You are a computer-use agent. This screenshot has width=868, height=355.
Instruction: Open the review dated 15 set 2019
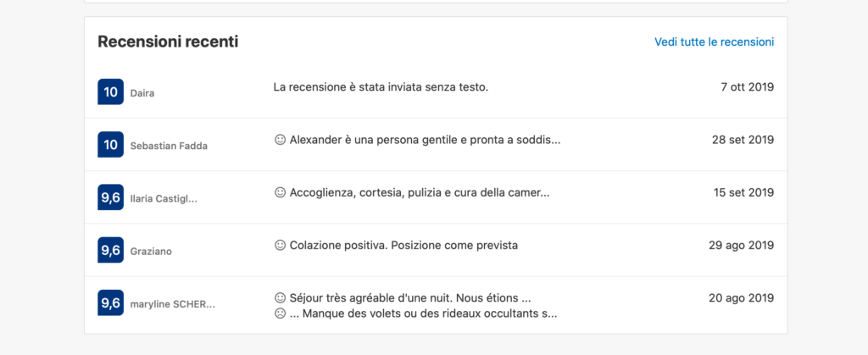pos(743,192)
